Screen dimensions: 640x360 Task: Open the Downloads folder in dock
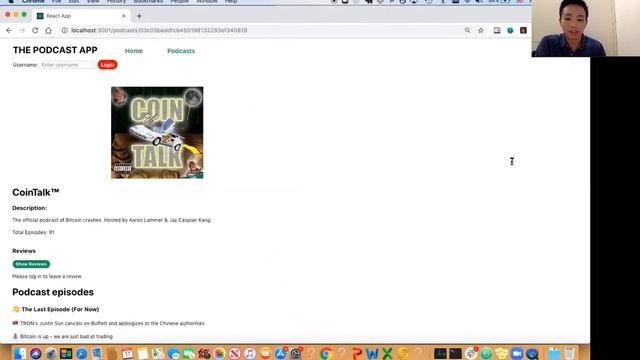coord(554,353)
